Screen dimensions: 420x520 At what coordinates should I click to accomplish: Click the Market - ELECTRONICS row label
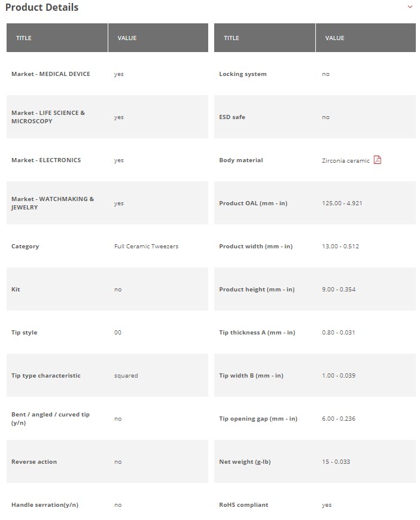46,160
